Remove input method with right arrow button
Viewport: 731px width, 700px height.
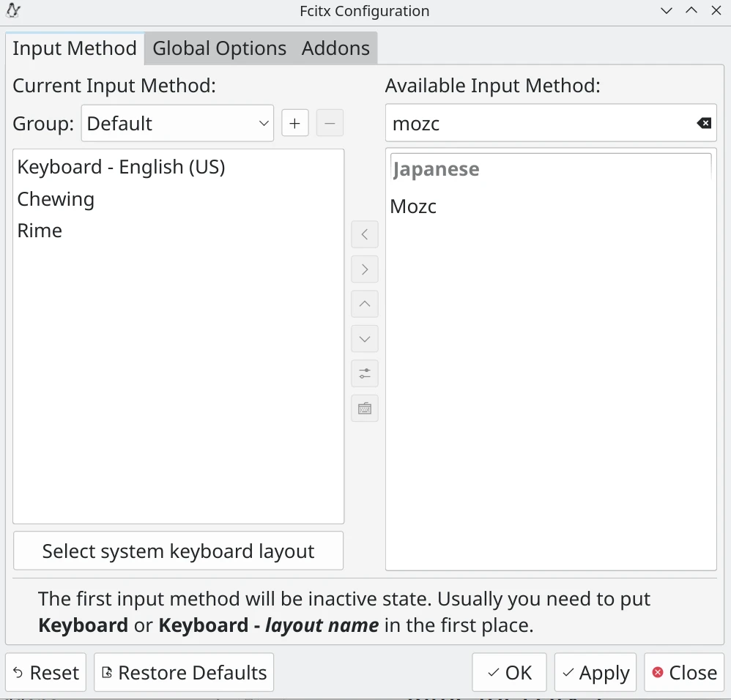[365, 269]
